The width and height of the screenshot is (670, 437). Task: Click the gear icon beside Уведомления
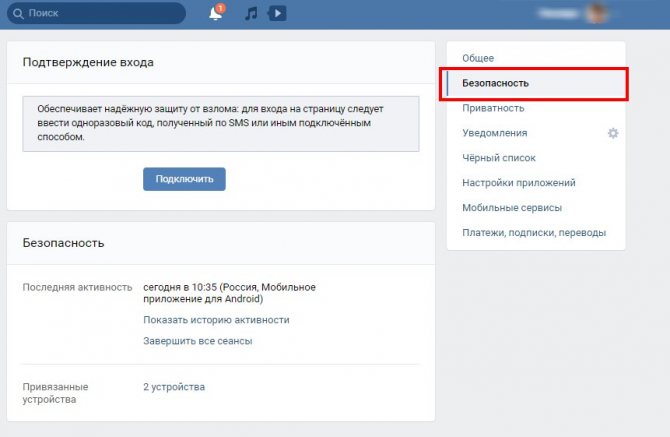click(x=613, y=133)
